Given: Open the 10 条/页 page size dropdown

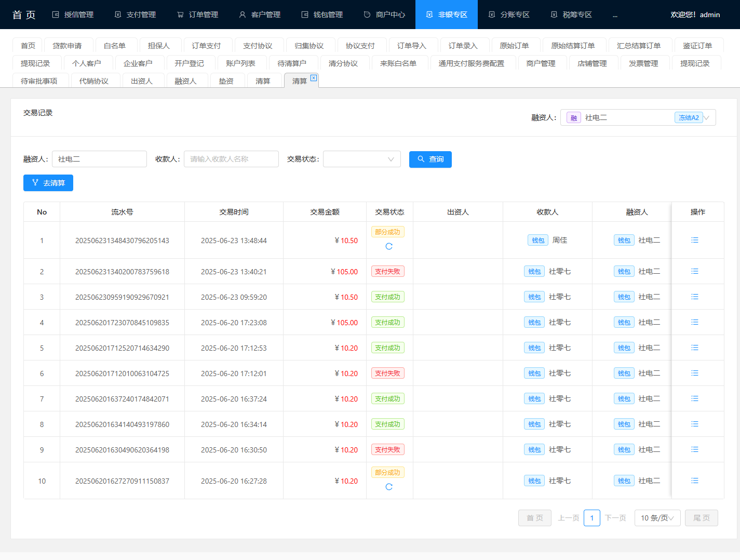Looking at the screenshot, I should tap(657, 518).
